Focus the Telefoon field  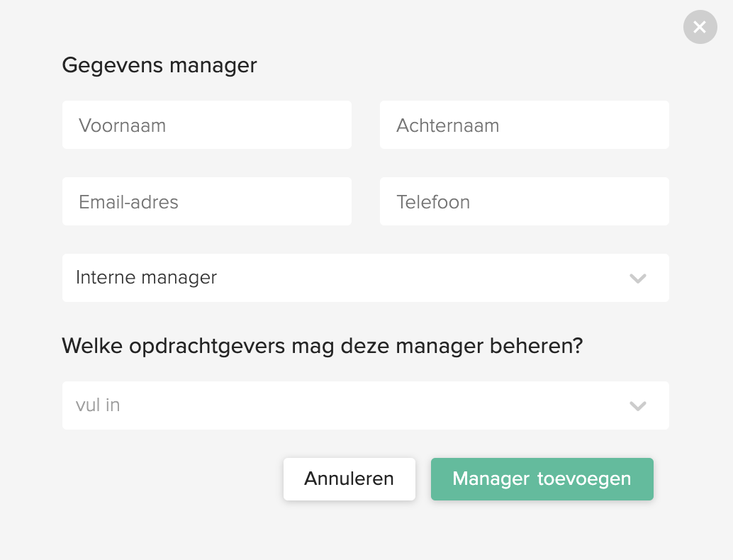524,201
